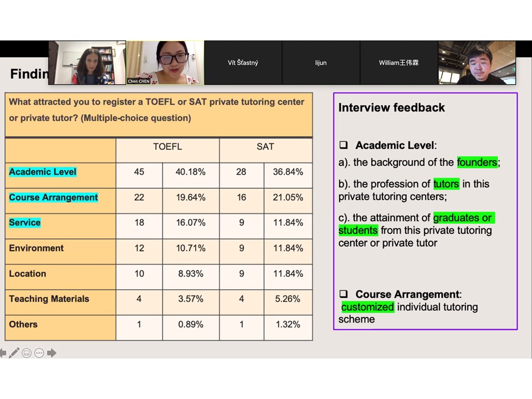Image resolution: width=532 pixels, height=399 pixels.
Task: Open the see-all-slides view icon
Action: [x=27, y=353]
